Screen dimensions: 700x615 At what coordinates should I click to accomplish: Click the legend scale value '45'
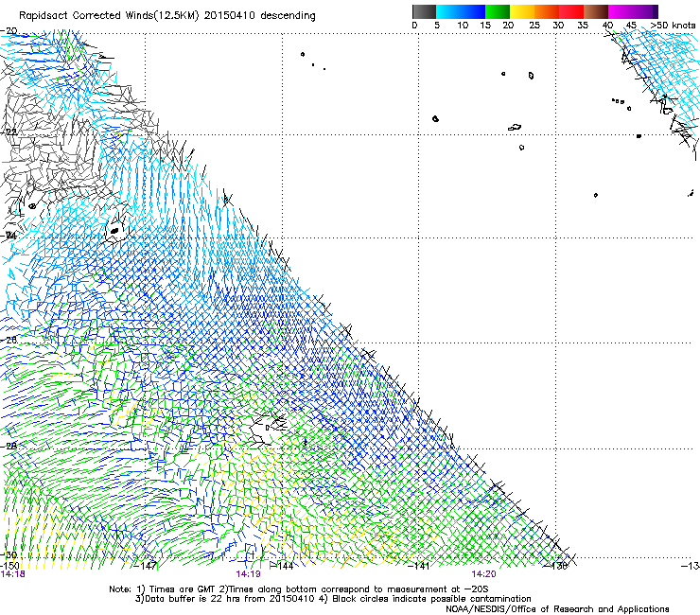click(x=631, y=26)
